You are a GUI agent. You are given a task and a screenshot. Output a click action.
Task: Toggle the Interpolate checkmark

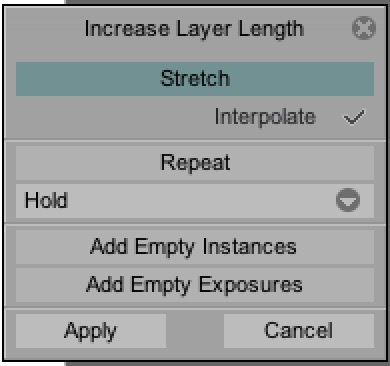click(x=354, y=117)
